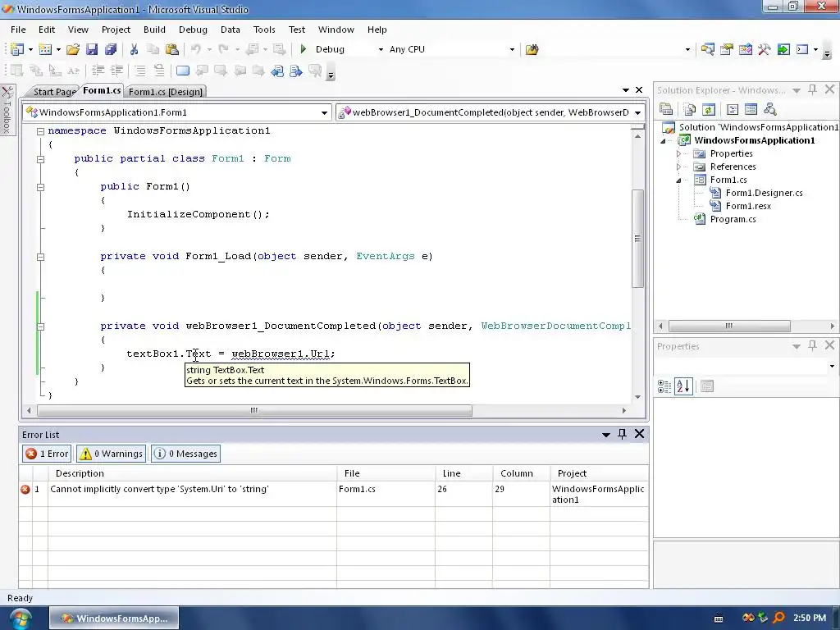Toggle auto-hide pin on Error List
Viewport: 840px width, 630px height.
click(x=622, y=434)
